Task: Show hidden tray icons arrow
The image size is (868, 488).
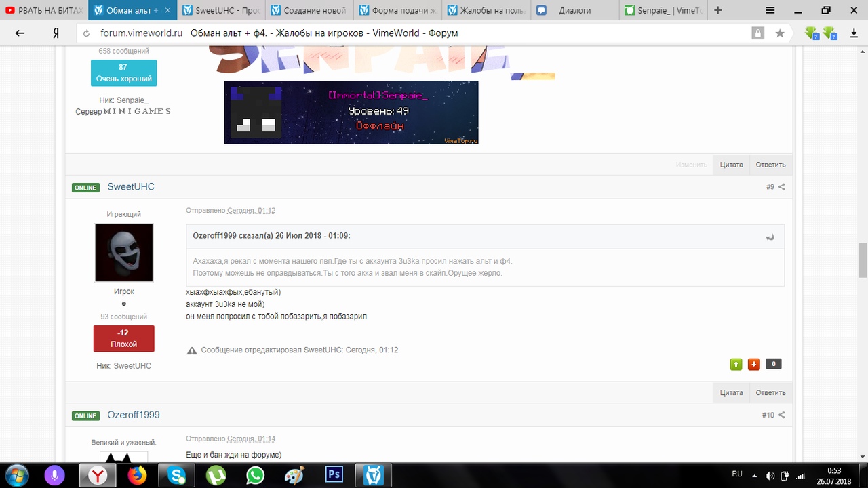Action: click(x=755, y=475)
